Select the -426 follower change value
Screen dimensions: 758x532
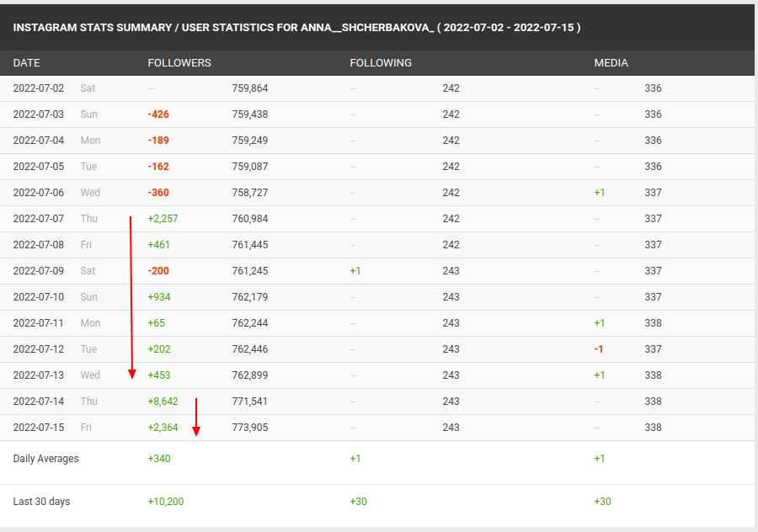tap(158, 114)
